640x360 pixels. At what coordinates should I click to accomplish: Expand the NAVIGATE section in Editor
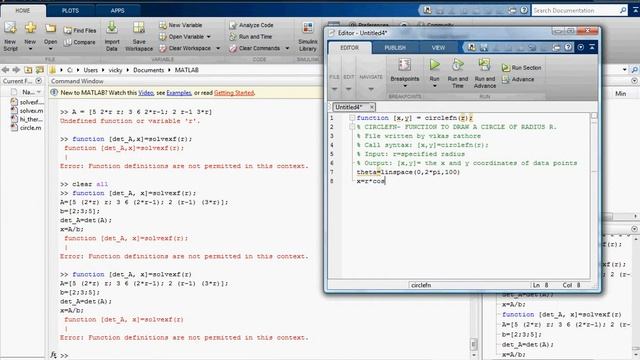[x=371, y=89]
